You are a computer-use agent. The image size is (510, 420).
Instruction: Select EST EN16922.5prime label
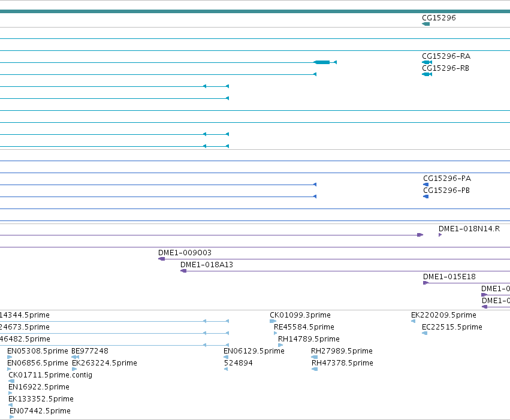point(39,388)
